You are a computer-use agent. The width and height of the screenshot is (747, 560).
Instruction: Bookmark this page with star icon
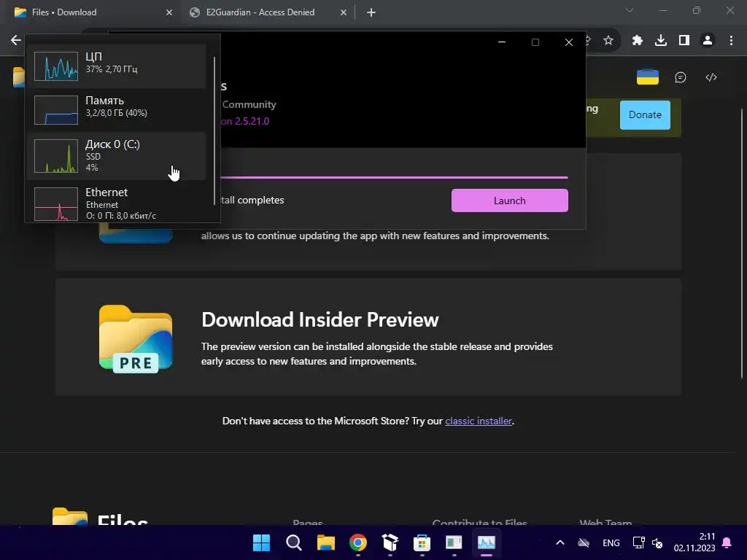[608, 41]
